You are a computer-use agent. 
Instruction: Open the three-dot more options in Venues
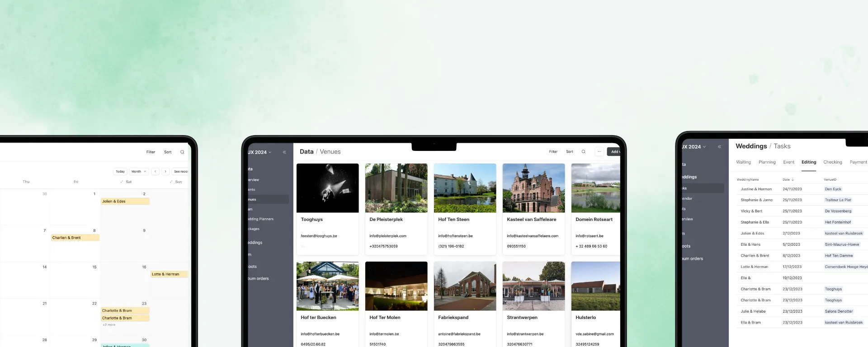(x=599, y=152)
